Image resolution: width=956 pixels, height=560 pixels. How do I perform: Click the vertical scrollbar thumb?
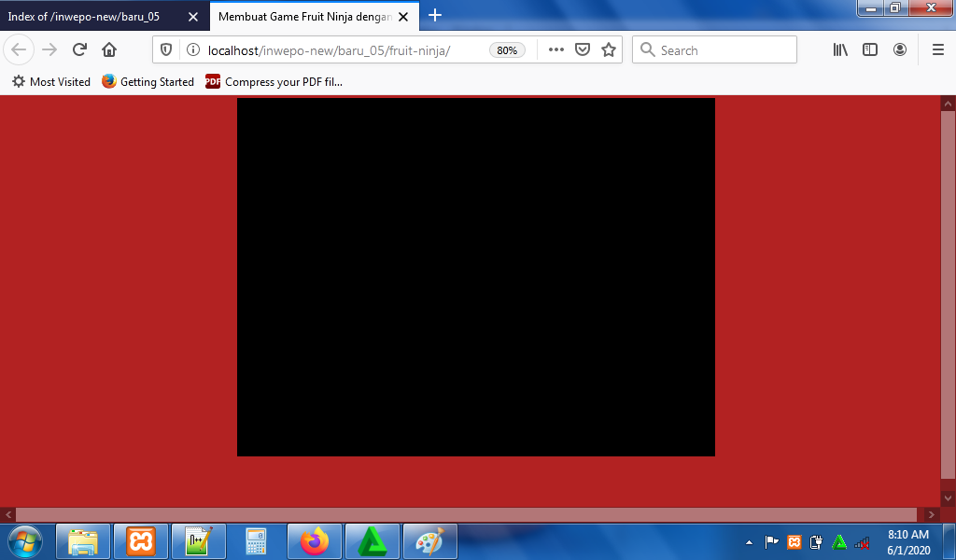point(948,294)
